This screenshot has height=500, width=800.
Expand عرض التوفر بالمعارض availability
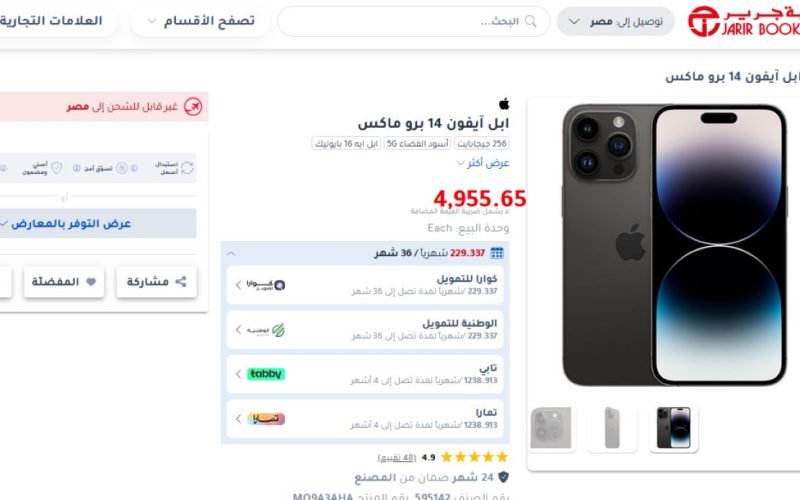coord(98,223)
